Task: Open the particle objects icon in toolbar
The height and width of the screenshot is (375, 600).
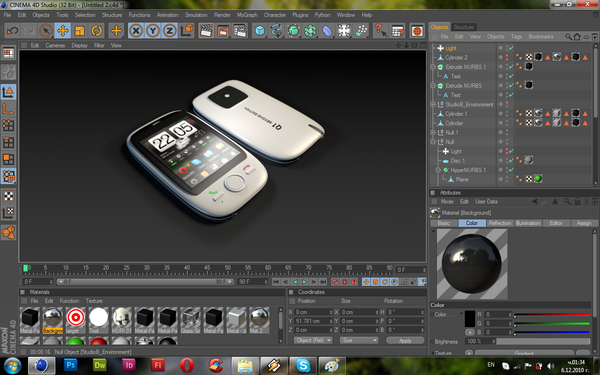Action: coord(361,31)
